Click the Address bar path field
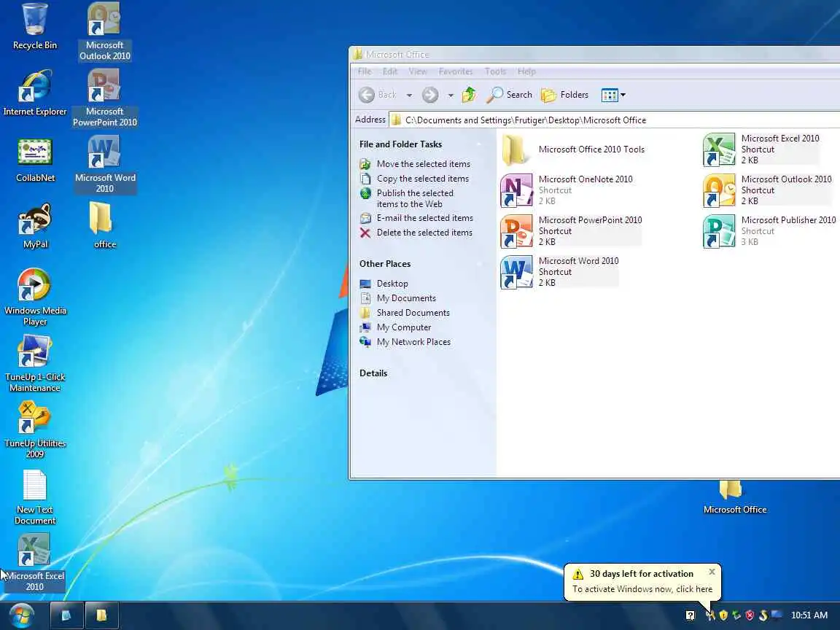This screenshot has height=630, width=840. point(615,120)
